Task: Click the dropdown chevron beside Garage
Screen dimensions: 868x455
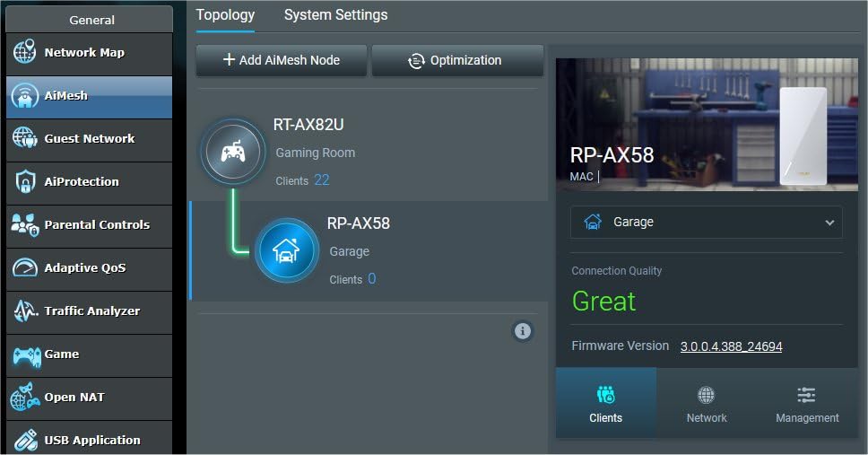Action: pos(829,223)
